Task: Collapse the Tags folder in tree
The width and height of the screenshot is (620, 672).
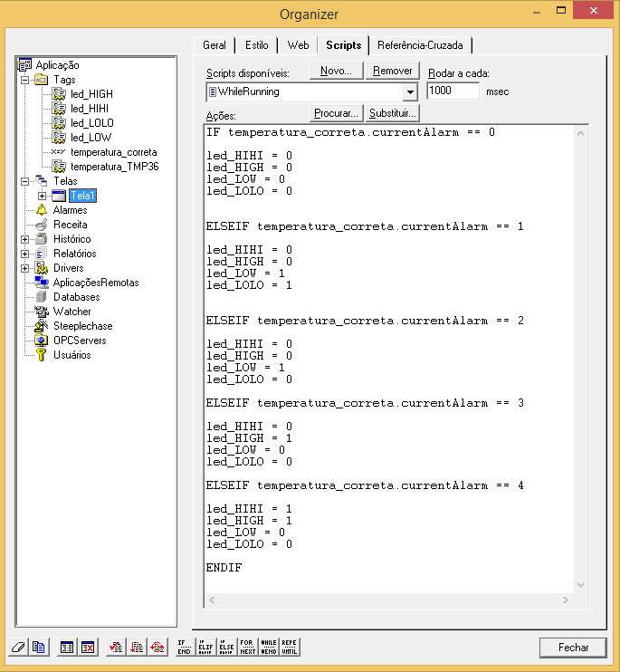Action: click(24, 80)
